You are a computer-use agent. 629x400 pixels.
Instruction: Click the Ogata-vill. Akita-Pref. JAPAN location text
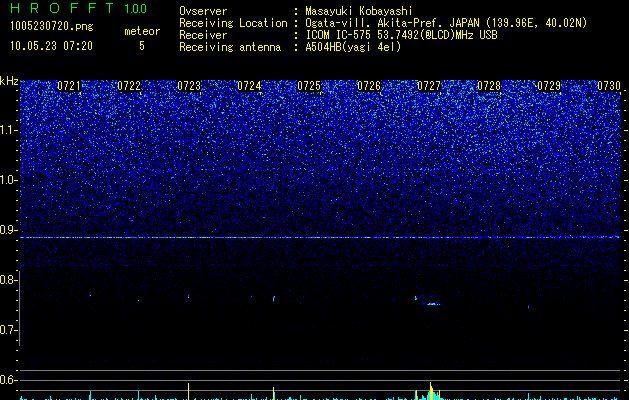(x=446, y=23)
